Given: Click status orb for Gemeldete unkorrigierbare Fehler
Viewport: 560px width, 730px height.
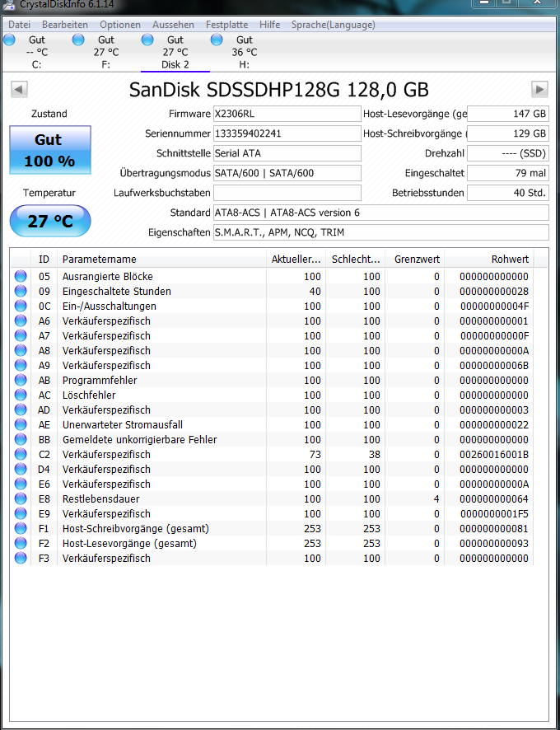Looking at the screenshot, I should tap(21, 439).
